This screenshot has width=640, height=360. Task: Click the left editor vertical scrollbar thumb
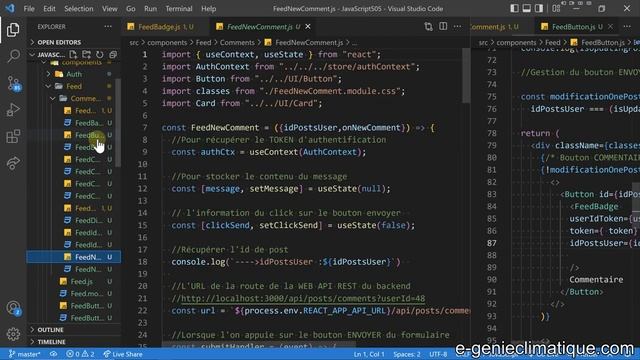click(x=466, y=76)
